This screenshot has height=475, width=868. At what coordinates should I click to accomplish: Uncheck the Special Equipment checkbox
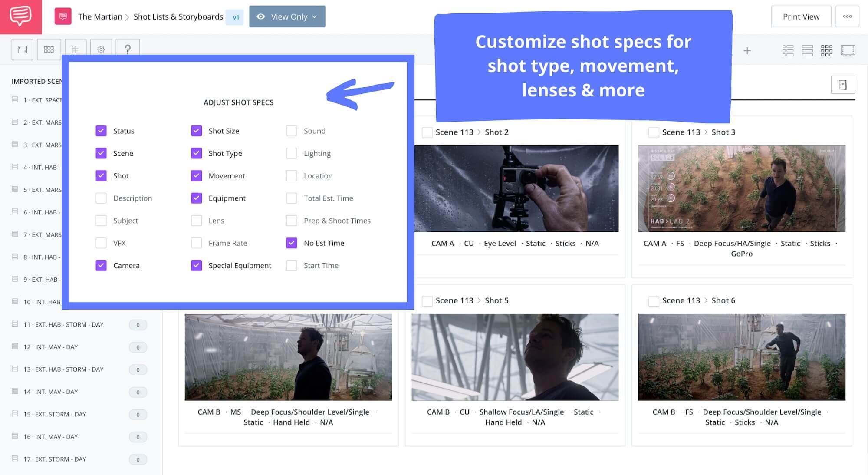197,265
